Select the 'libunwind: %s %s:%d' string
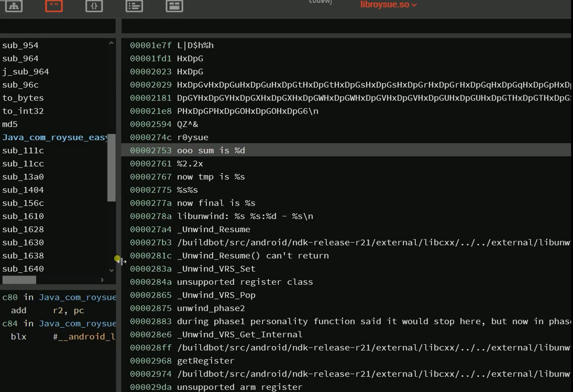This screenshot has height=392, width=573. click(346, 216)
